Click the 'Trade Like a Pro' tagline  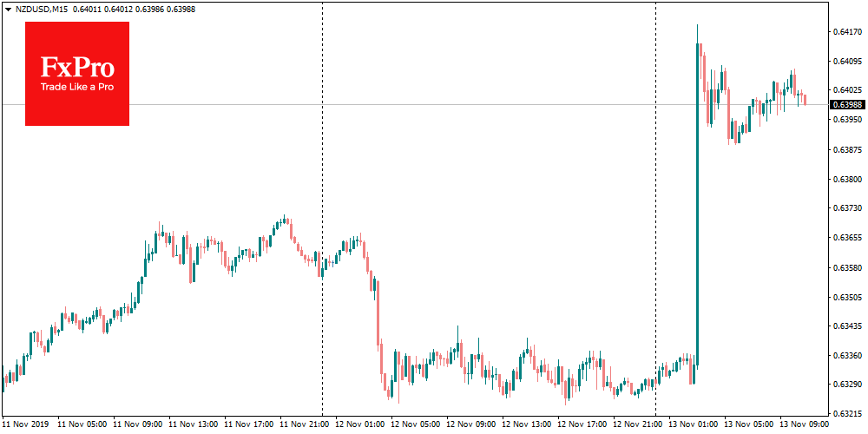pyautogui.click(x=77, y=88)
